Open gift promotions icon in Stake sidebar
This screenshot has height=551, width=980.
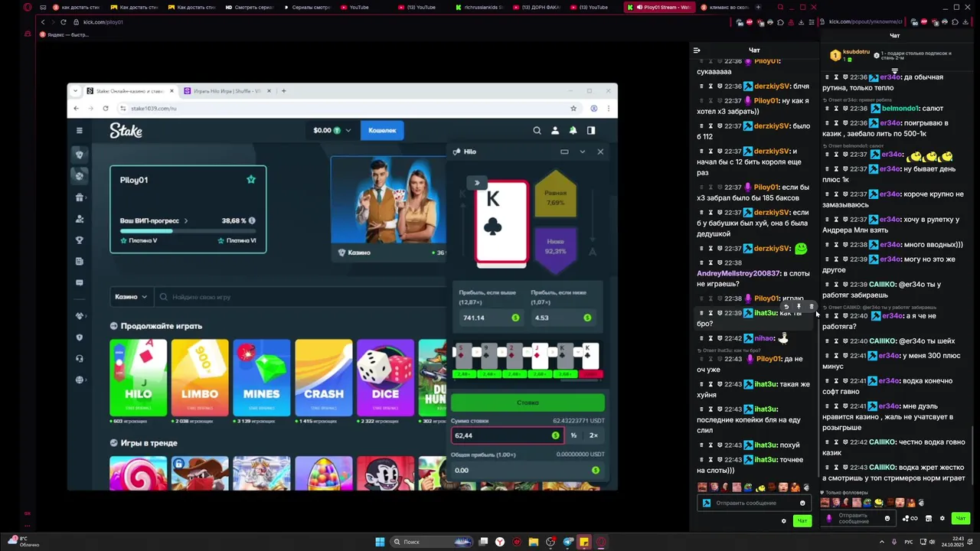click(x=80, y=197)
